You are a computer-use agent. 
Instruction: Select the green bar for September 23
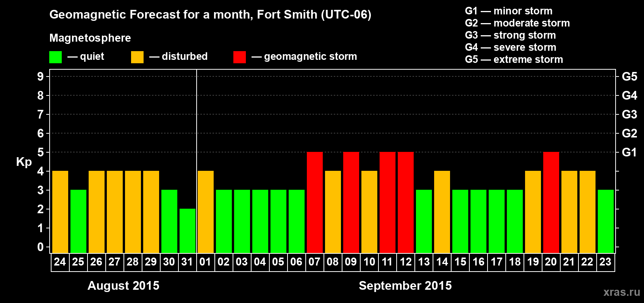[606, 222]
